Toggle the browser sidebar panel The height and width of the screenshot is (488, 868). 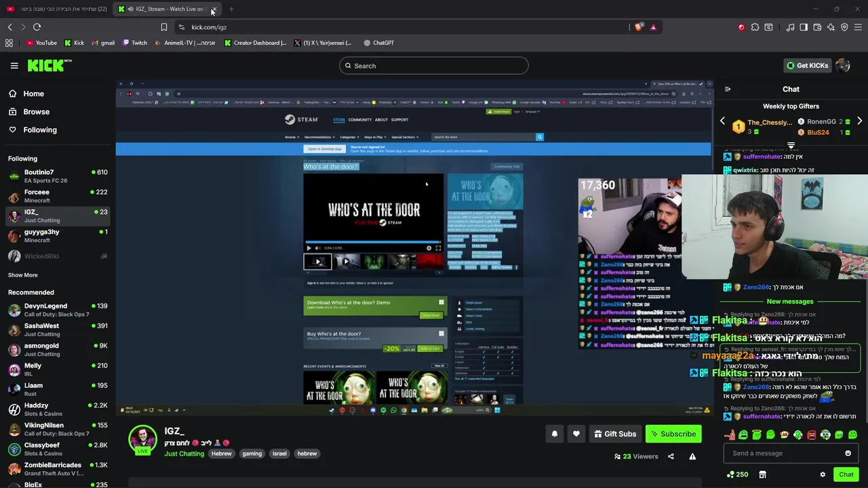804,27
